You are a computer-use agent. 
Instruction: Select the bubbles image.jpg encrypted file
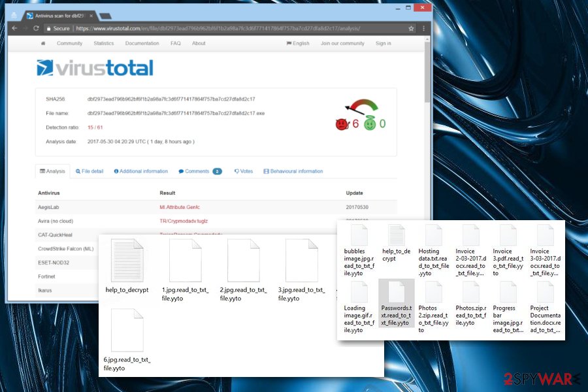coord(359,250)
